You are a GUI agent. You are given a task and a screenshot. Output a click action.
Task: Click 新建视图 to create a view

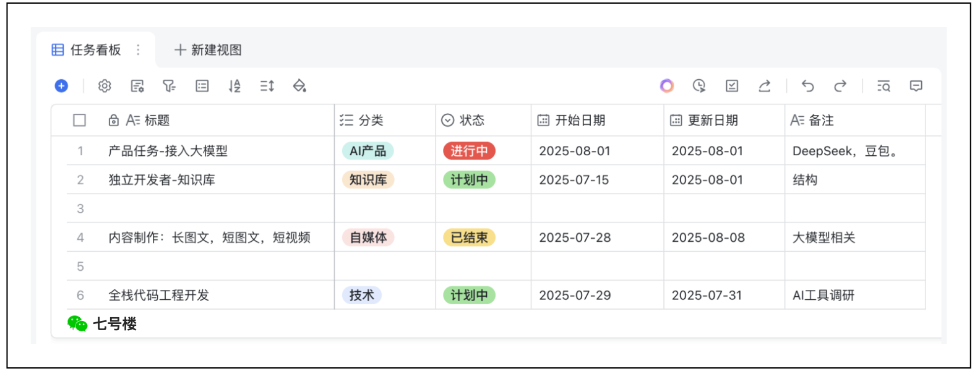(208, 50)
